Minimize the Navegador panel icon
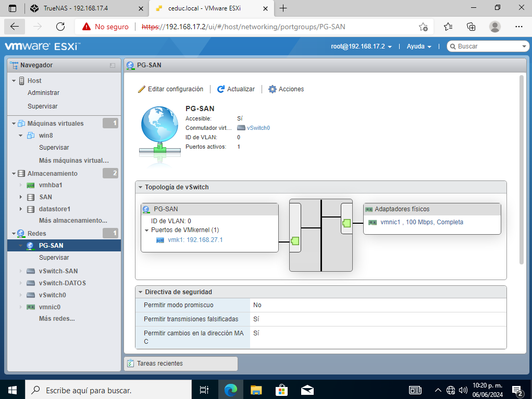Screen dimensions: 532x399 click(112, 66)
